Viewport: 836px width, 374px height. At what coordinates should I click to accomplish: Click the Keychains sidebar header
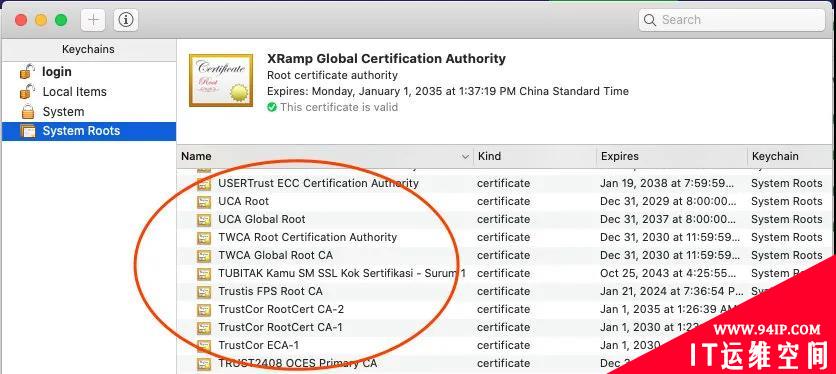pos(89,49)
